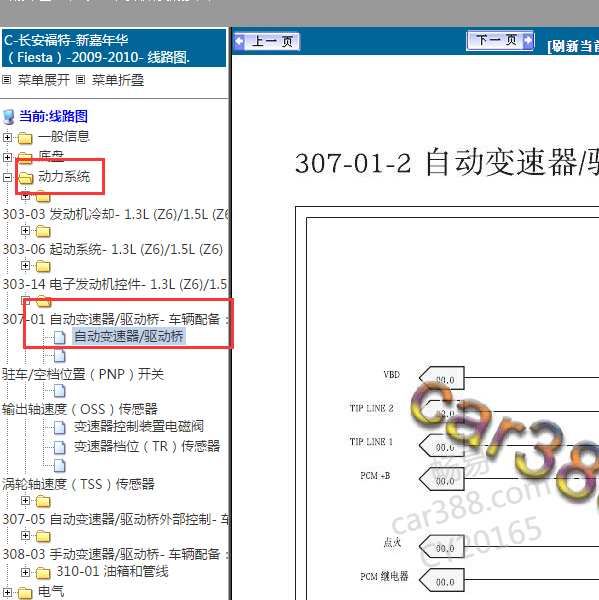Image resolution: width=599 pixels, height=600 pixels.
Task: Click the PCM 继电器 label in diagram
Action: [x=384, y=577]
